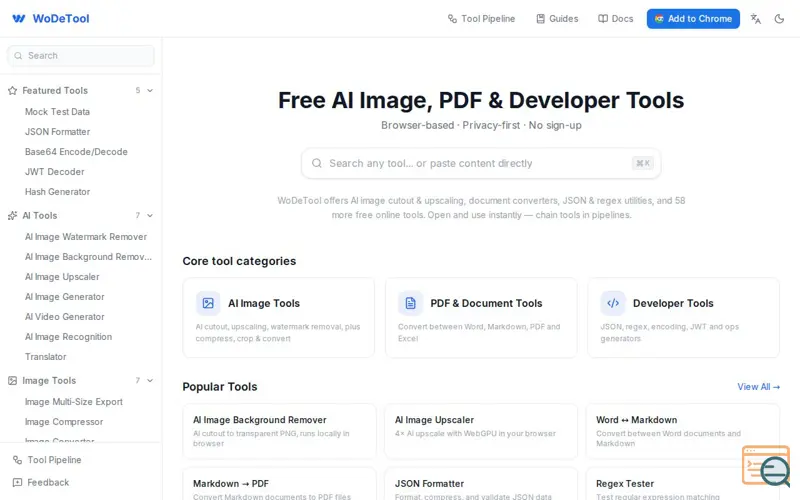Open Tool Pipeline in top navigation
The image size is (800, 500).
(481, 19)
